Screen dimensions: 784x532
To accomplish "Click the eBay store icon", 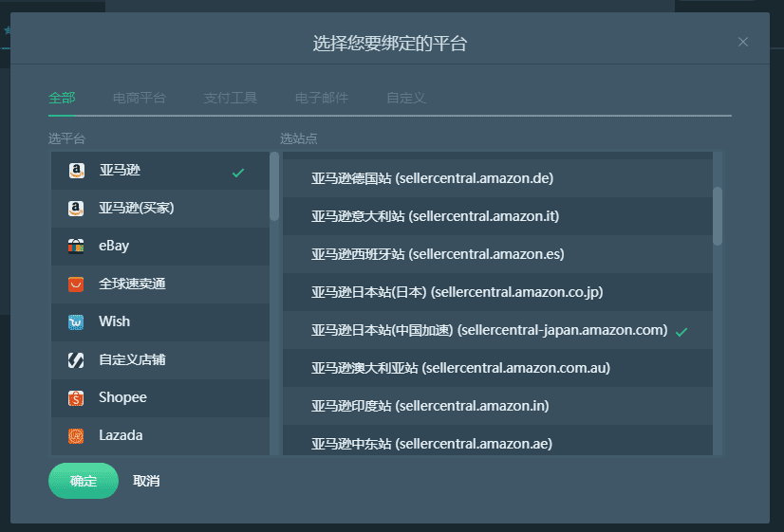I will [x=76, y=247].
